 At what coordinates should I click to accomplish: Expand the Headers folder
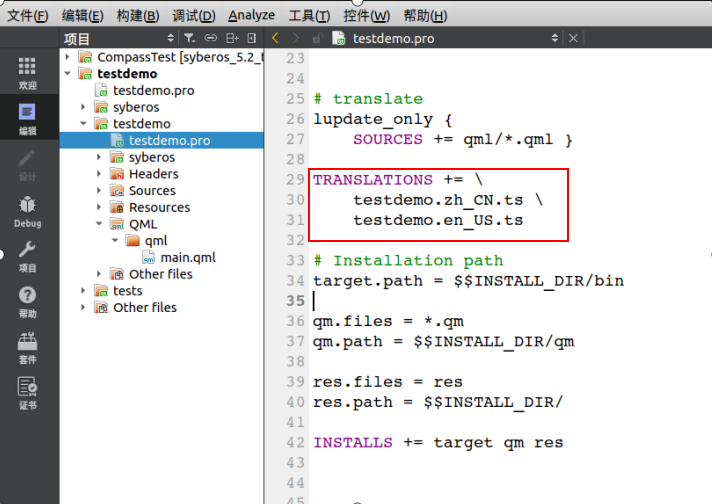(x=100, y=174)
